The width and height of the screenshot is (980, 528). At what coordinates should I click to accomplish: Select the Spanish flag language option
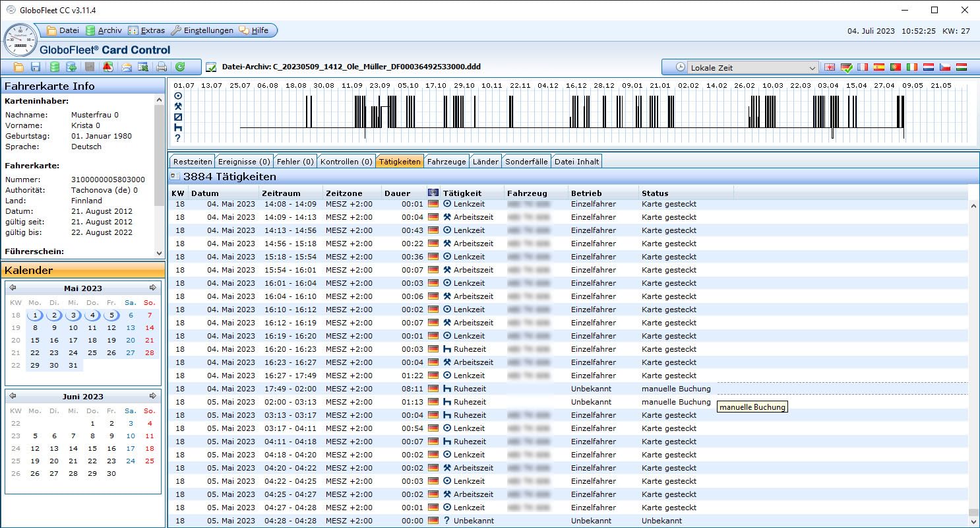click(879, 67)
